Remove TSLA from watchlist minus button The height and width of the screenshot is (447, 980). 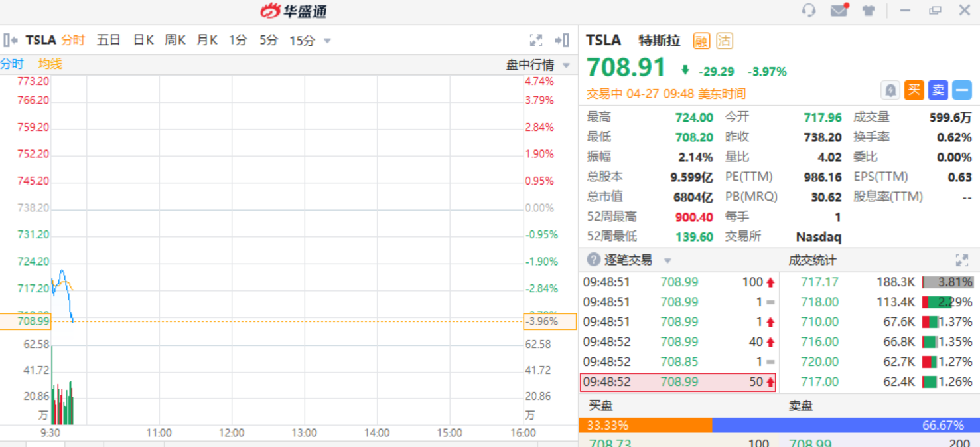pyautogui.click(x=961, y=90)
